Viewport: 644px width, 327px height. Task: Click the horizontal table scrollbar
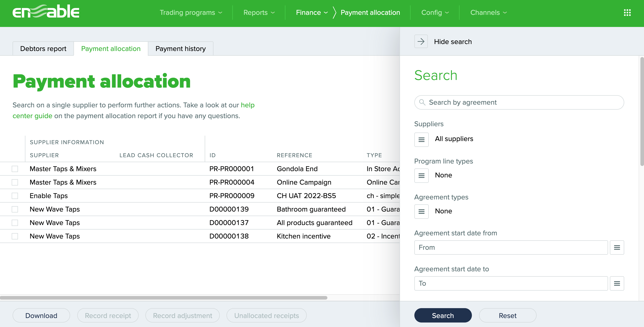164,298
